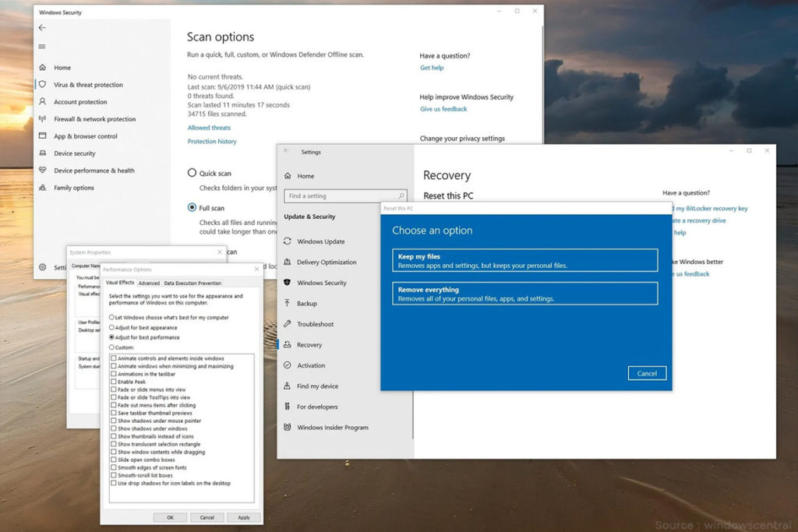Click the Family options people icon
The image size is (798, 532).
(43, 187)
